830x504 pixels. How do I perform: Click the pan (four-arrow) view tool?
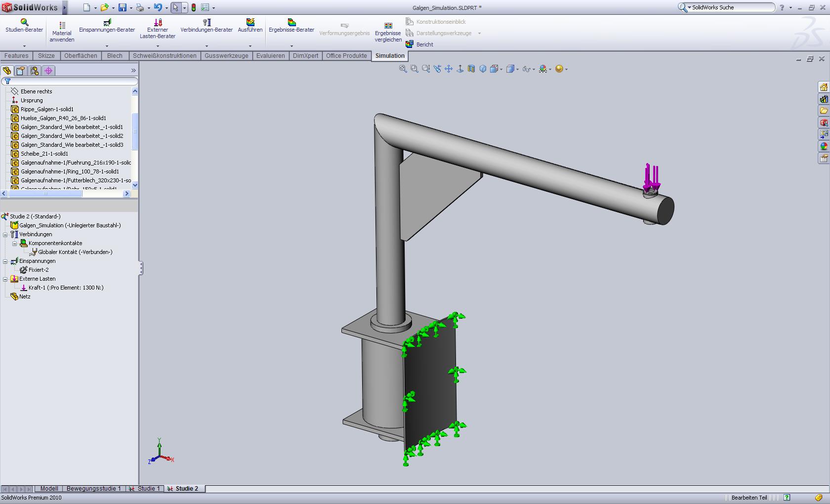pyautogui.click(x=449, y=69)
